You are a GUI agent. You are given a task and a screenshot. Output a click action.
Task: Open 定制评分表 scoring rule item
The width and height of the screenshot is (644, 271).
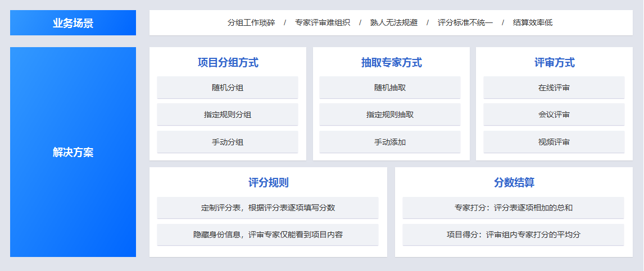click(x=267, y=208)
